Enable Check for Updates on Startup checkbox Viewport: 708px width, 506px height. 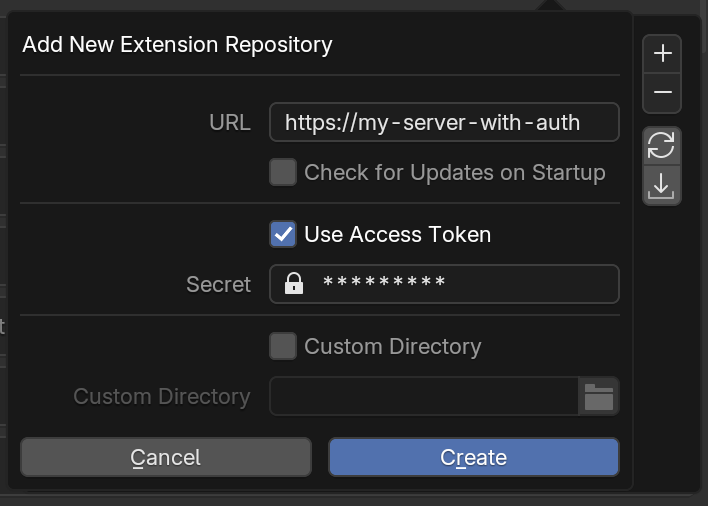(284, 172)
